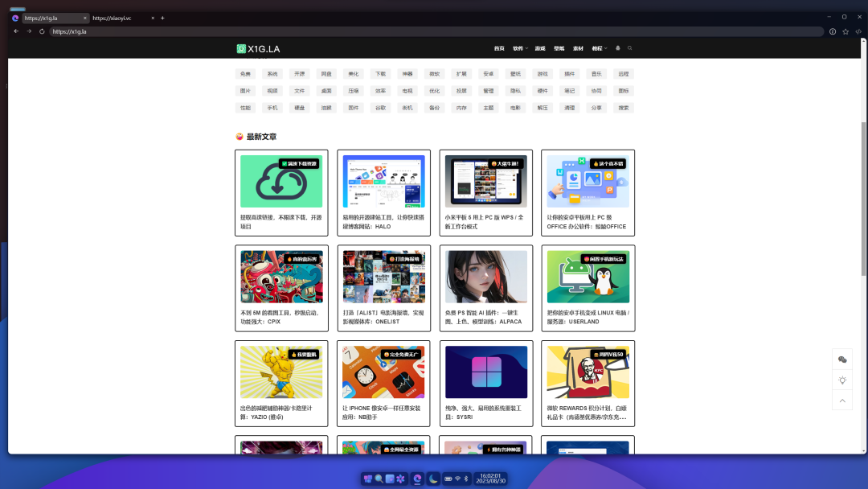The image size is (868, 489).
Task: Select the 远程 tag
Action: pyautogui.click(x=624, y=74)
